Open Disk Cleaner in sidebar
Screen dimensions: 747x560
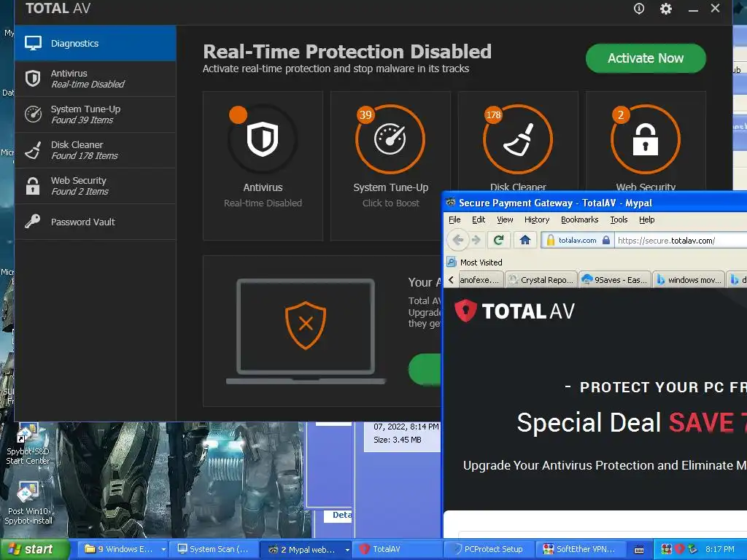point(96,150)
